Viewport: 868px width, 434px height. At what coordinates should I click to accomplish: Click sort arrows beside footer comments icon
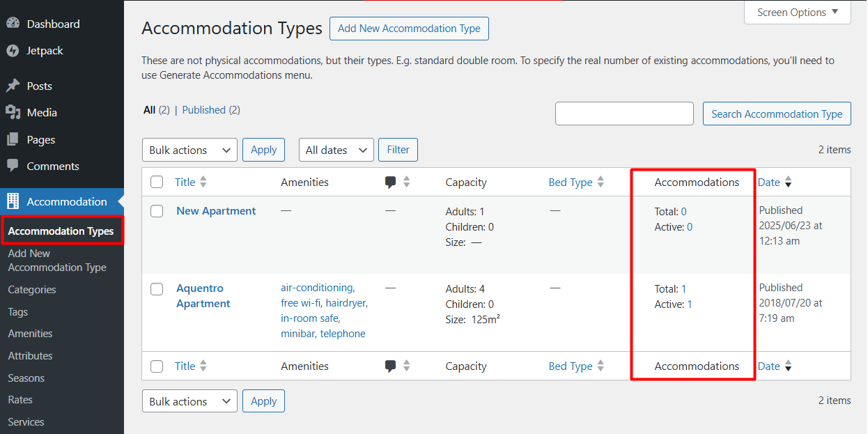[x=406, y=366]
